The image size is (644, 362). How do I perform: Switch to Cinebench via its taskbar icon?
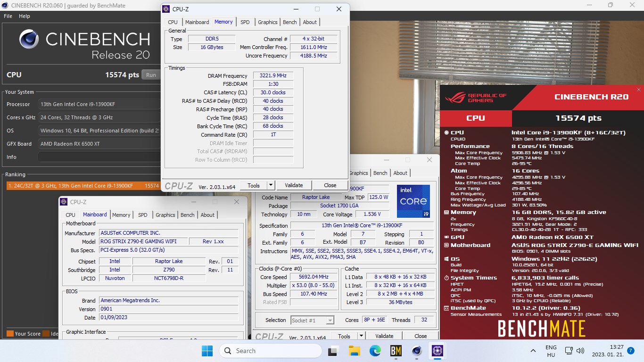(x=416, y=351)
